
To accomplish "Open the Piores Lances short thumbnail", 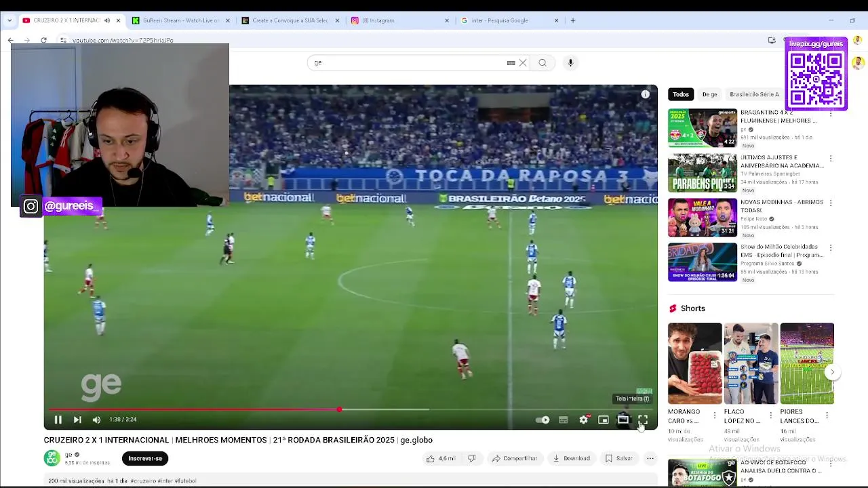I will tap(807, 363).
